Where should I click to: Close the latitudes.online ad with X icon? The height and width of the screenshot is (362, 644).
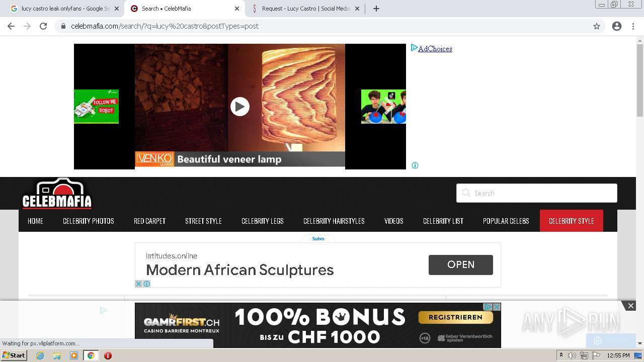(139, 284)
